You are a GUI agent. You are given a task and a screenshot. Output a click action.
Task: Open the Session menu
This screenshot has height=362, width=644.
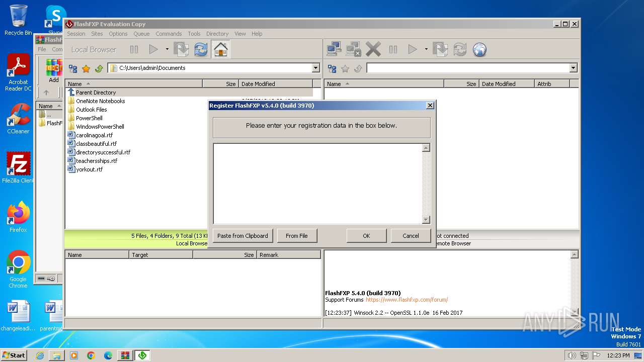(x=76, y=34)
